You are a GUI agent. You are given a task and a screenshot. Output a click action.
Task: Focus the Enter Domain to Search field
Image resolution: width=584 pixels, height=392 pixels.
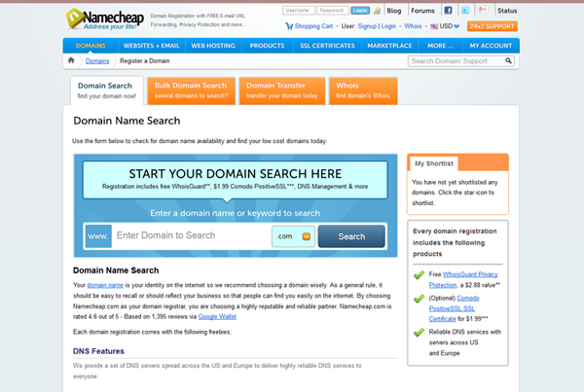192,235
